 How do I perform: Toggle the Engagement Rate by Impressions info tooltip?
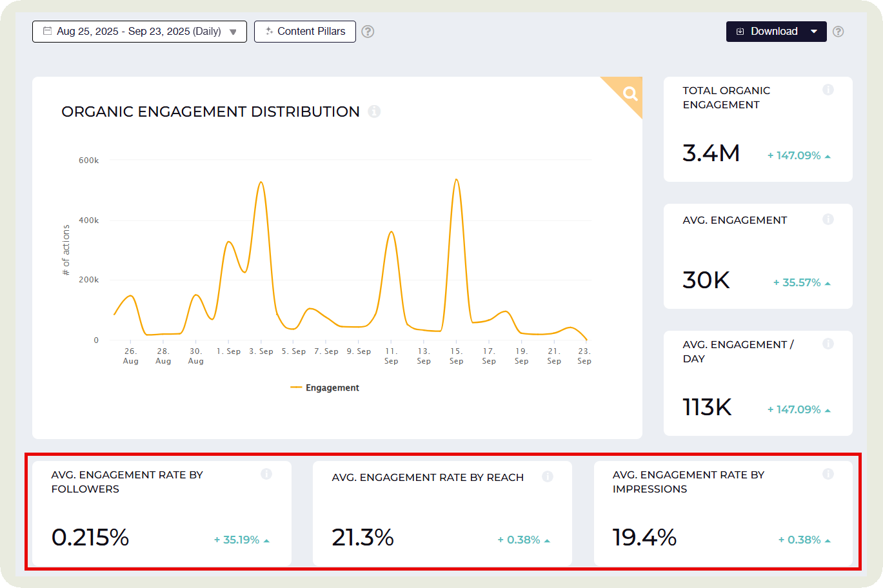pyautogui.click(x=828, y=474)
